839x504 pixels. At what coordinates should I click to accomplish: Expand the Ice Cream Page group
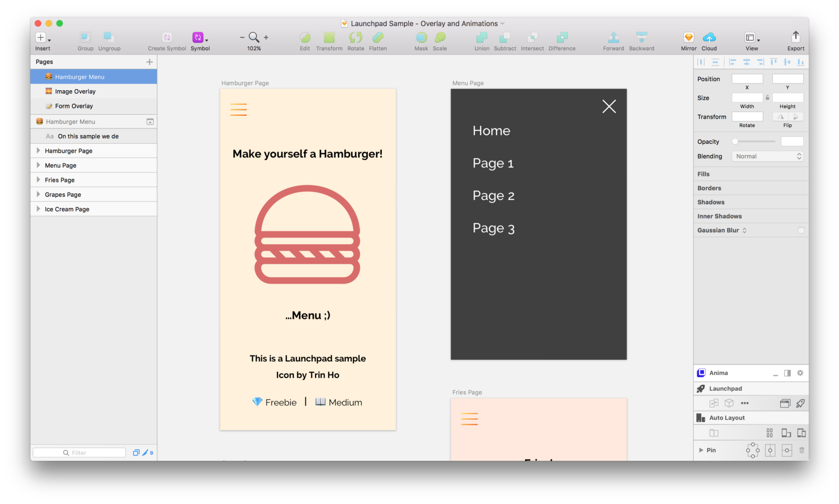(x=38, y=209)
